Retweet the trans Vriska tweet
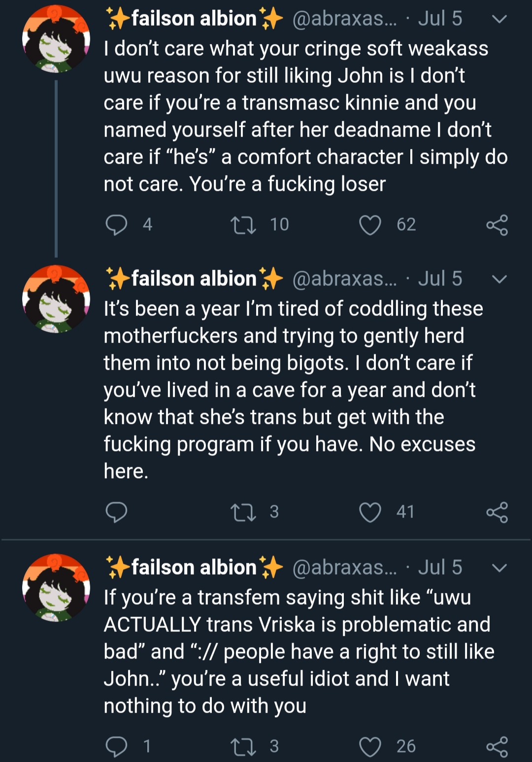The image size is (532, 762). click(243, 747)
